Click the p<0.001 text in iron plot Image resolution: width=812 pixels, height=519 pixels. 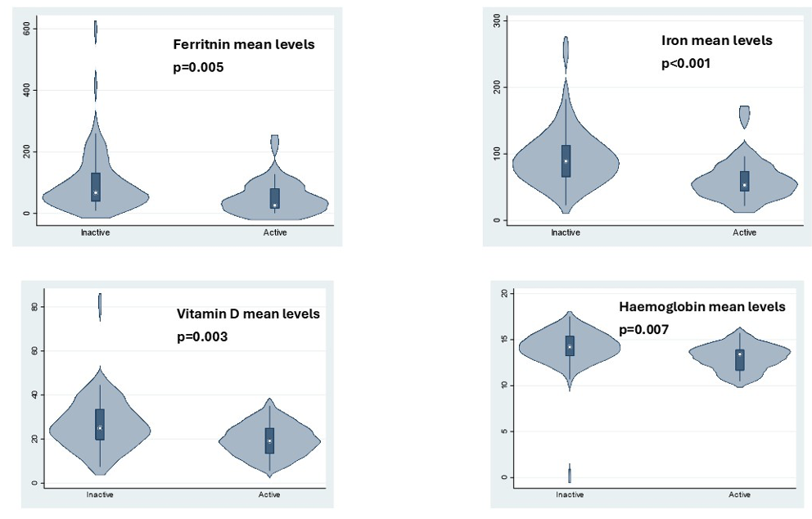[x=686, y=63]
